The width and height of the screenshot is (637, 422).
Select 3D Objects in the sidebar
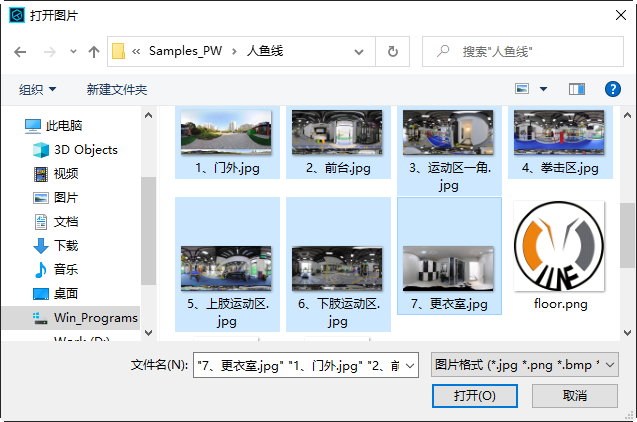[x=85, y=150]
